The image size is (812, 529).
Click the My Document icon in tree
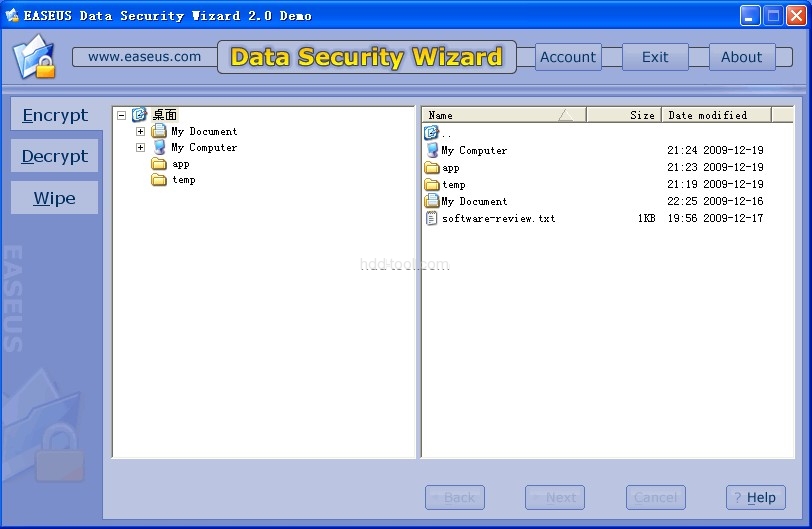(159, 131)
